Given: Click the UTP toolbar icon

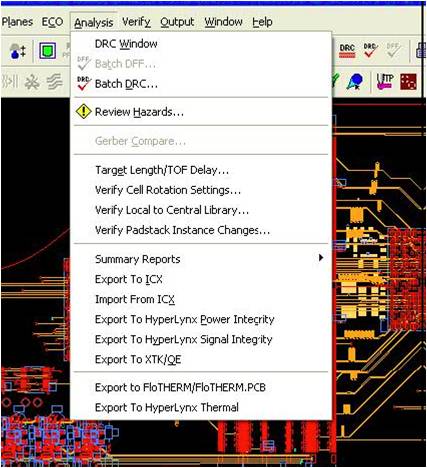Looking at the screenshot, I should (x=384, y=81).
